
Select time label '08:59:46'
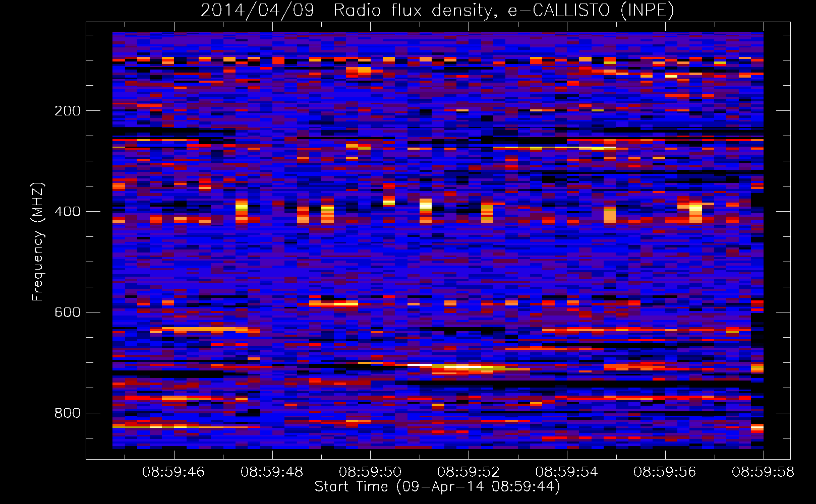(173, 472)
